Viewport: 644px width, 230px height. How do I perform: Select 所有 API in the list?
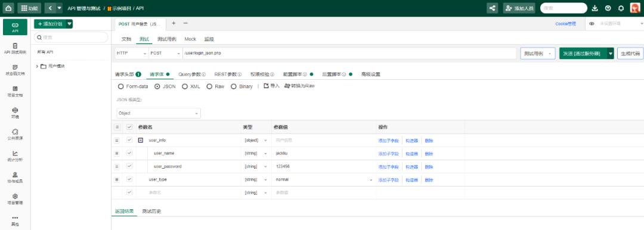tap(45, 52)
